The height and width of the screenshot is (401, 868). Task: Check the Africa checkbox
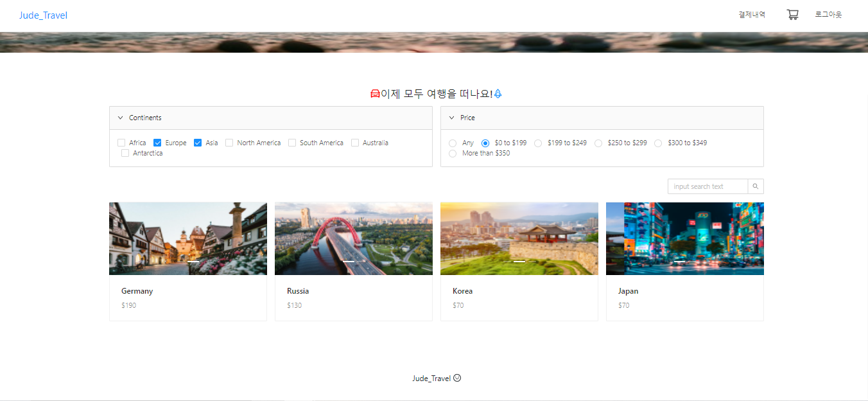point(121,143)
